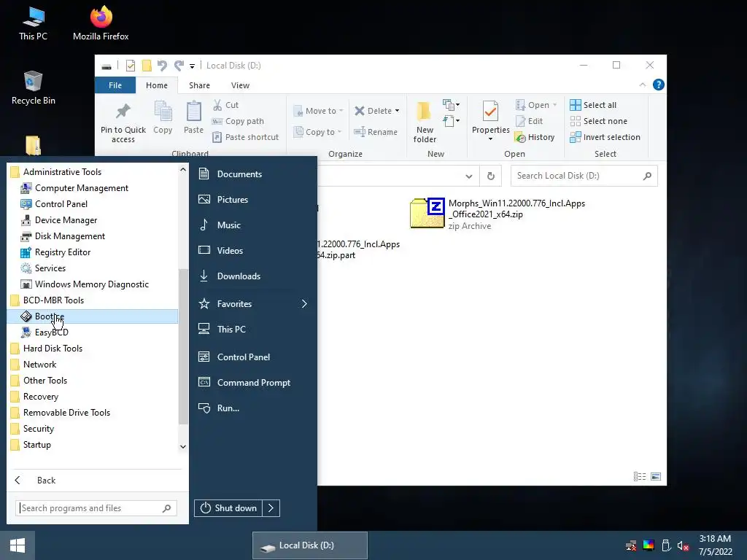Screen dimensions: 747x560
Task: Click the Copy ribbon icon
Action: pyautogui.click(x=163, y=117)
